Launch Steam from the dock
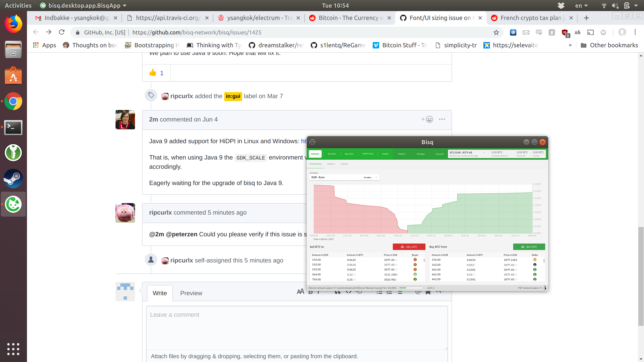Screen dimensions: 644x362 point(13,178)
